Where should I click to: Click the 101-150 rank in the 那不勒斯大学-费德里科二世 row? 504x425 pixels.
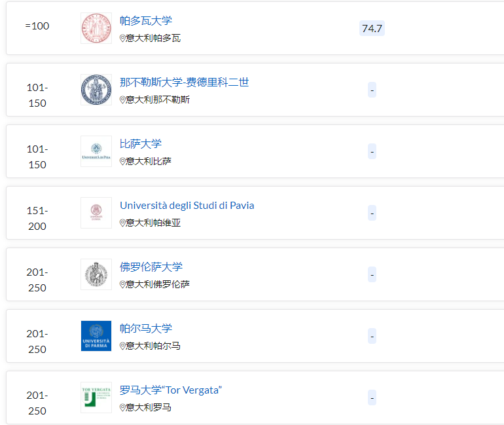click(x=37, y=95)
